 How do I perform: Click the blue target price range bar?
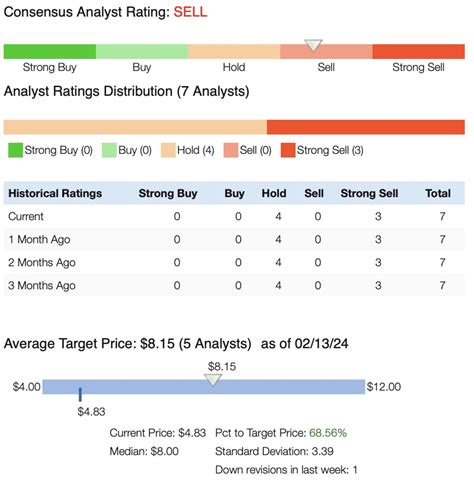pos(204,387)
